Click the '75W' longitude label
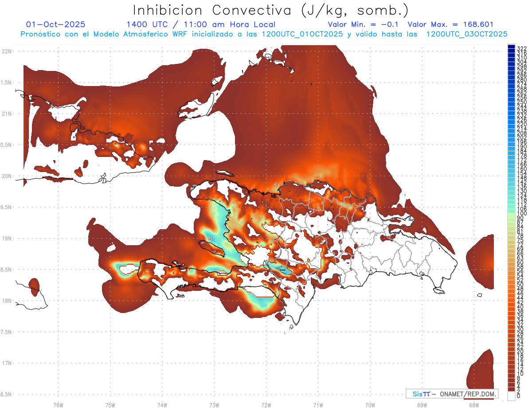Image resolution: width=532 pixels, height=411 pixels. tap(110, 405)
